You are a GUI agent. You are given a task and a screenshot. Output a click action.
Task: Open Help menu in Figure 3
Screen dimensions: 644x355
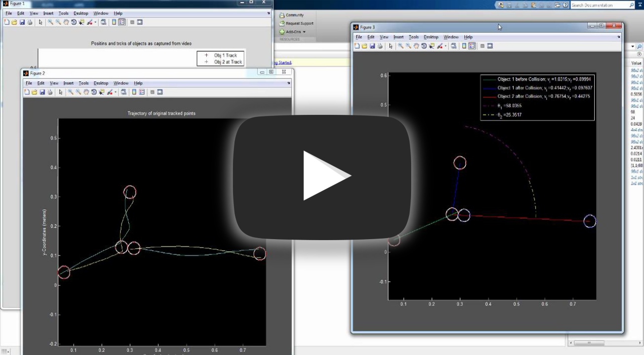468,37
